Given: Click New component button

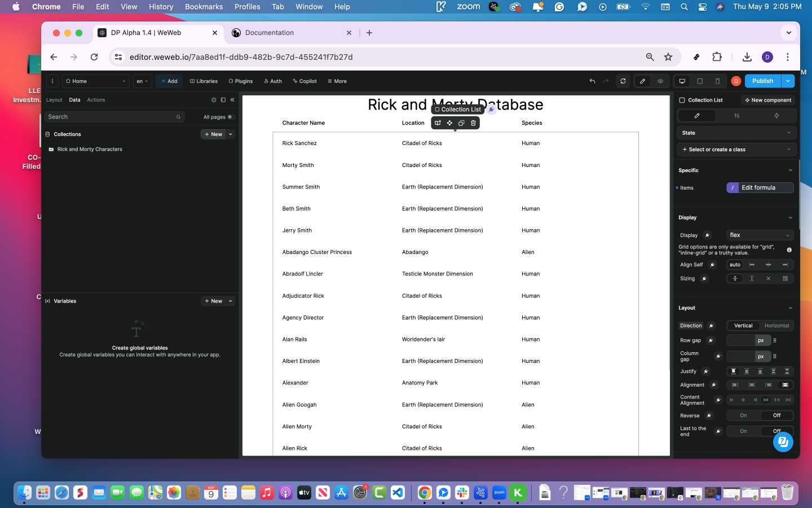Looking at the screenshot, I should click(x=767, y=100).
